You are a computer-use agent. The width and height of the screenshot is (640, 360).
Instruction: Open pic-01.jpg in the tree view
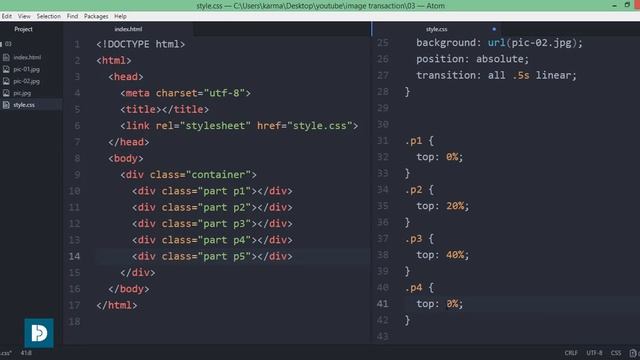[x=27, y=69]
